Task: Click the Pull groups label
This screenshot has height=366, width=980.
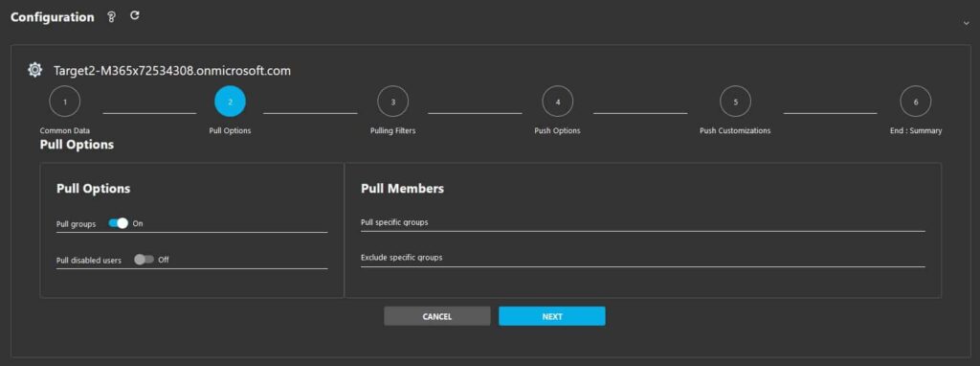Action: [x=77, y=224]
